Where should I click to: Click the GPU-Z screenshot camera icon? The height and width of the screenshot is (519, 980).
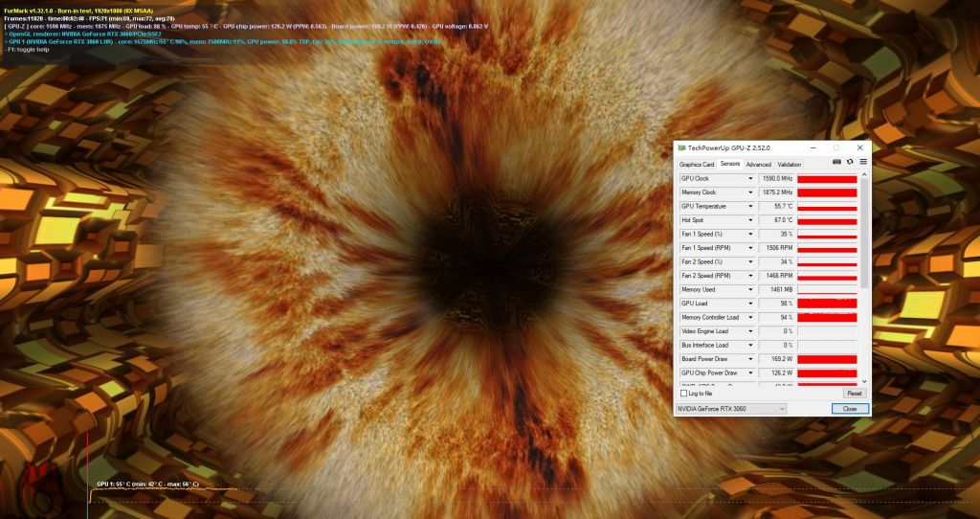pos(837,162)
